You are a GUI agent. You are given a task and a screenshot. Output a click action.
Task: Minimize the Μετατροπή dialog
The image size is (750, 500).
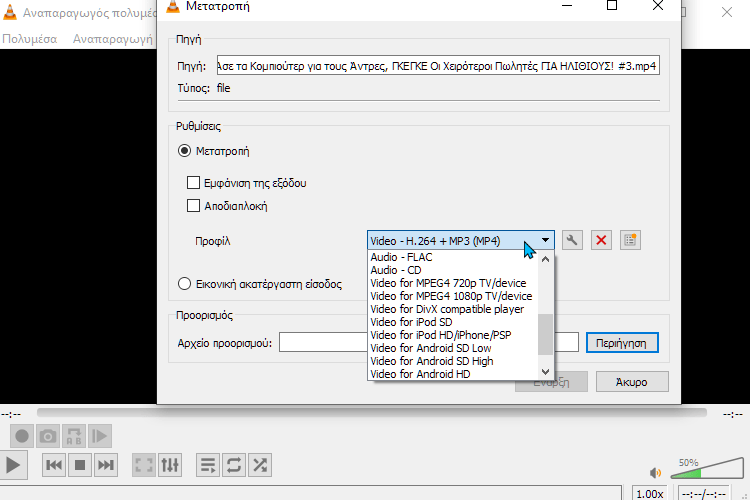pyautogui.click(x=567, y=6)
